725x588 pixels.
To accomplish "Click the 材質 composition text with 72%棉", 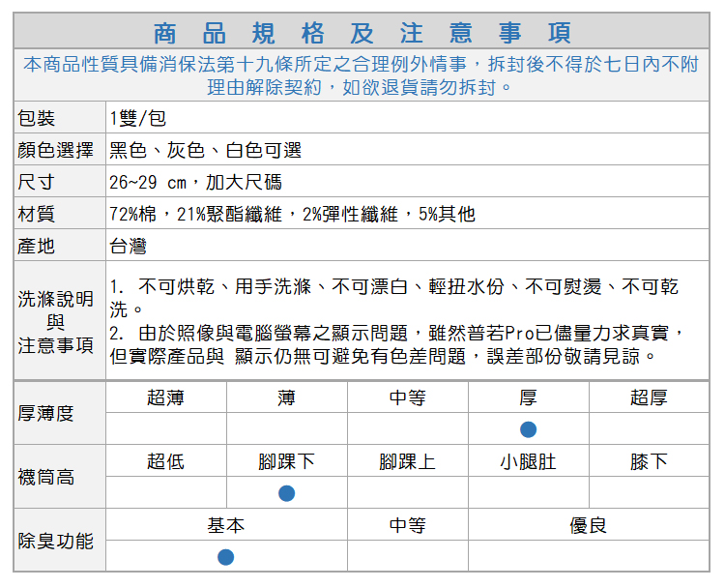I will (x=292, y=214).
